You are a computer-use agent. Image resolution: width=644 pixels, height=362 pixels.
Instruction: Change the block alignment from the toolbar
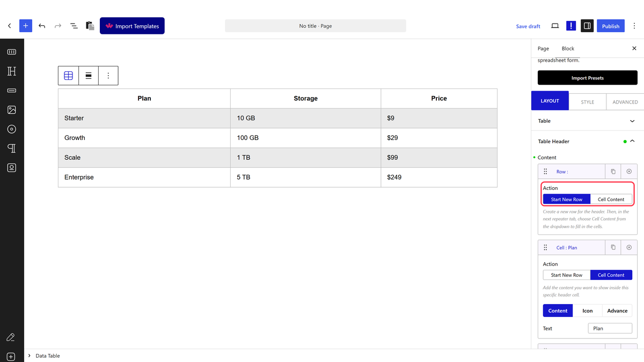coord(89,76)
